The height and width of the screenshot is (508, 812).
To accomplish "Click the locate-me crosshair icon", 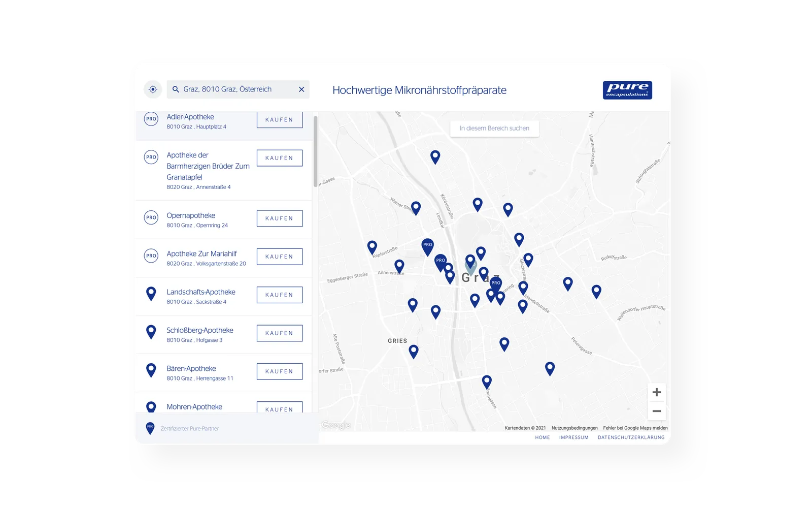I will 153,89.
